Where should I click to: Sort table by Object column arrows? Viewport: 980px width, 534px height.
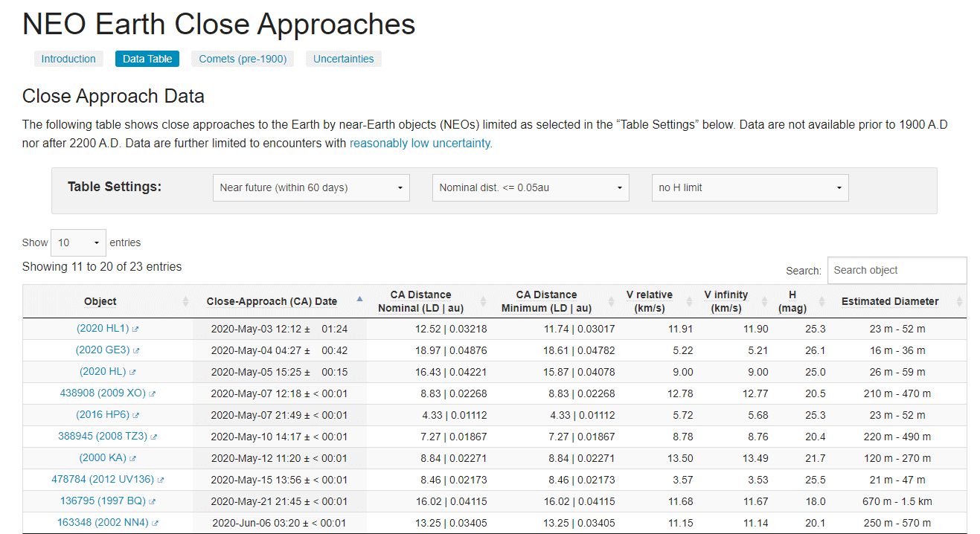(x=185, y=301)
